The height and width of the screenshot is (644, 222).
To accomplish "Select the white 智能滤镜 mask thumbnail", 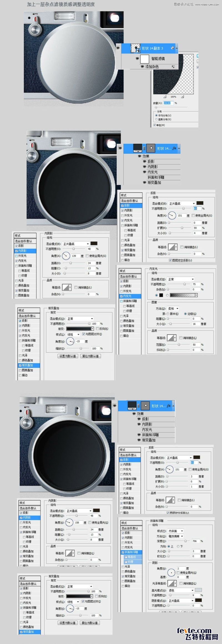I will pyautogui.click(x=145, y=59).
